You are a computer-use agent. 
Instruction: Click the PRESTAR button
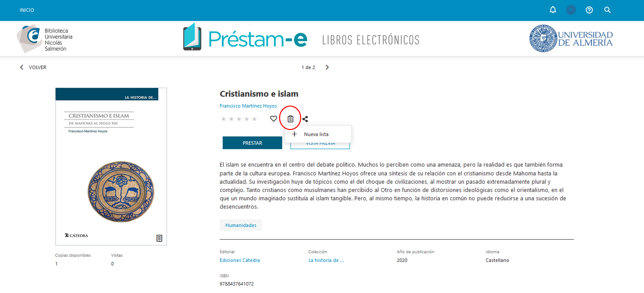tap(252, 143)
